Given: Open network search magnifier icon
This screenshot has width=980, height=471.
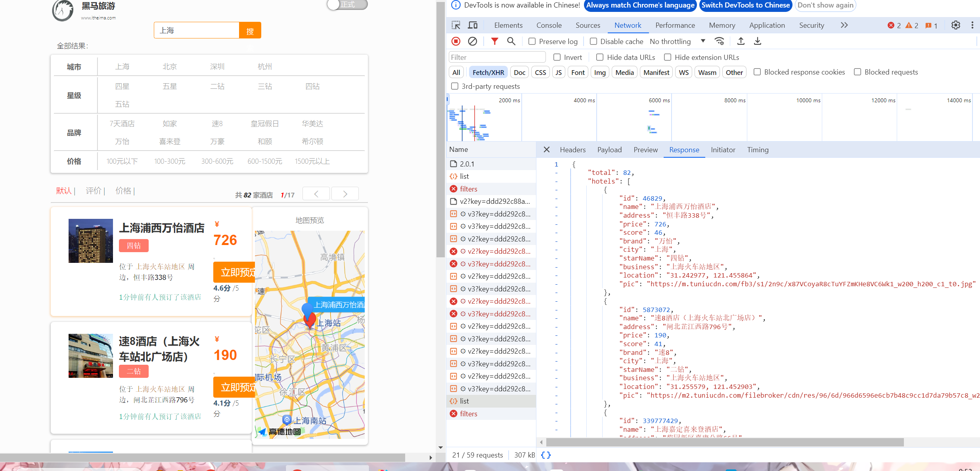Looking at the screenshot, I should click(x=511, y=41).
